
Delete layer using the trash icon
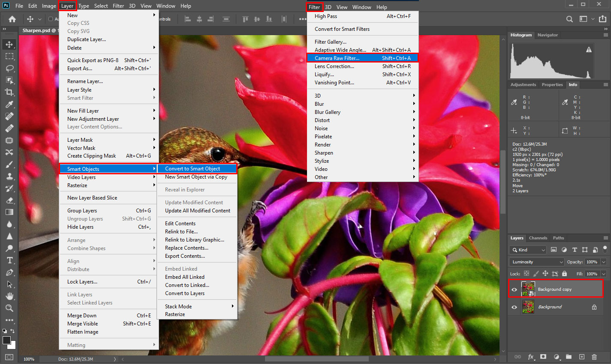(x=594, y=357)
